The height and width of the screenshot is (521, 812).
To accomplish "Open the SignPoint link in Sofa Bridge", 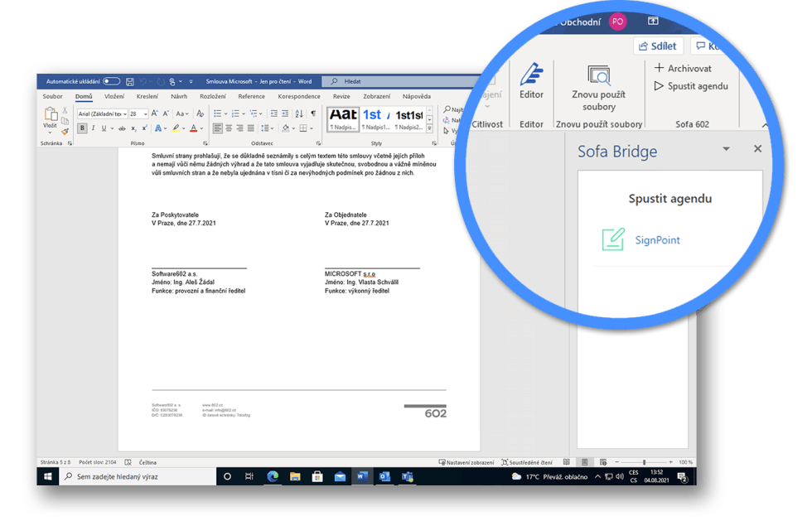I will [657, 240].
